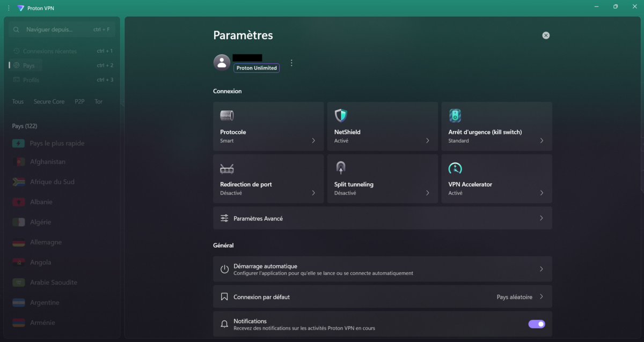
Task: Click the Afrique du Sud flag
Action: click(19, 182)
